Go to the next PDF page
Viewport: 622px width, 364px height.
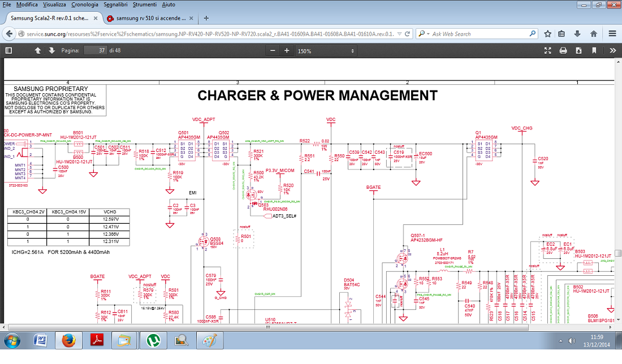click(x=51, y=50)
